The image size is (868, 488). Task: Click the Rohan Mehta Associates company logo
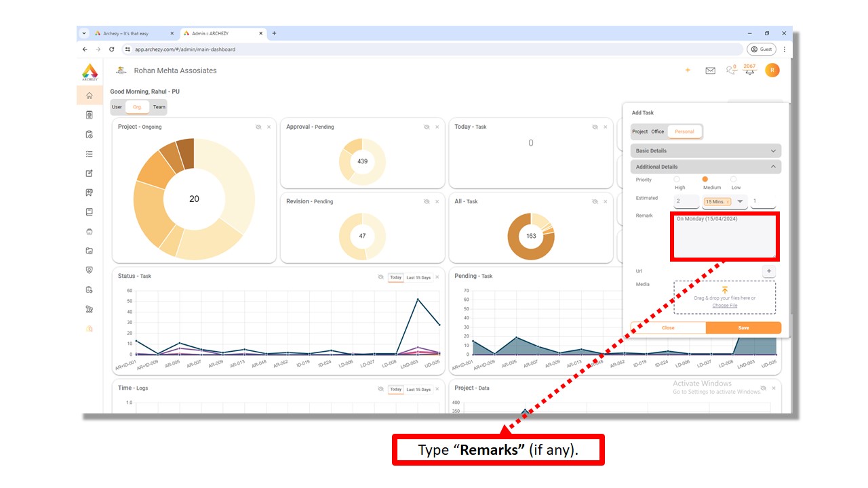click(x=121, y=70)
